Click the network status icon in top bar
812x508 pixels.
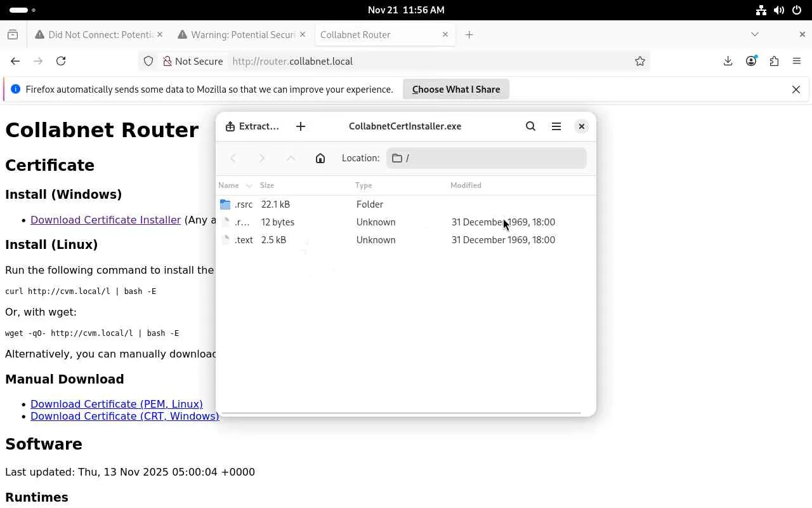[761, 10]
